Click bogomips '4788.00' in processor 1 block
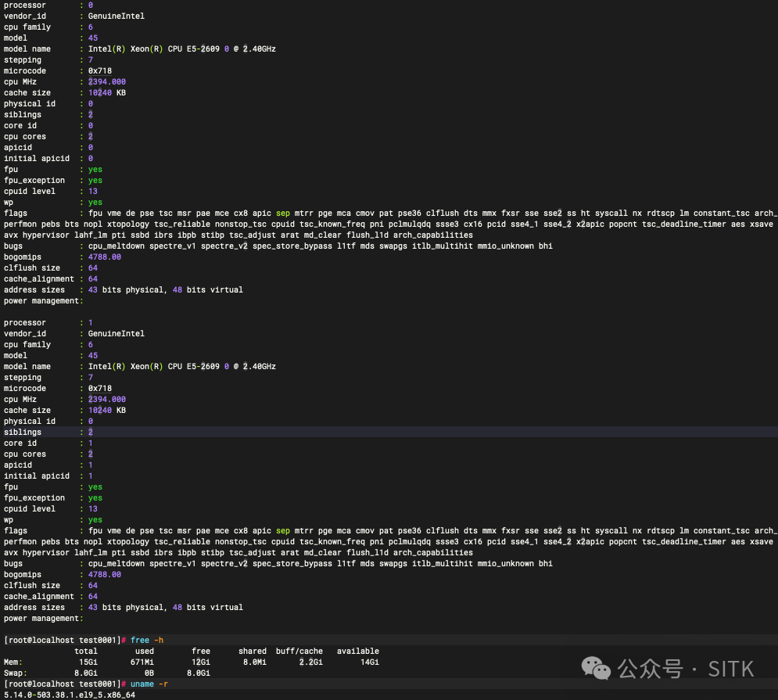This screenshot has height=700, width=778. [104, 574]
